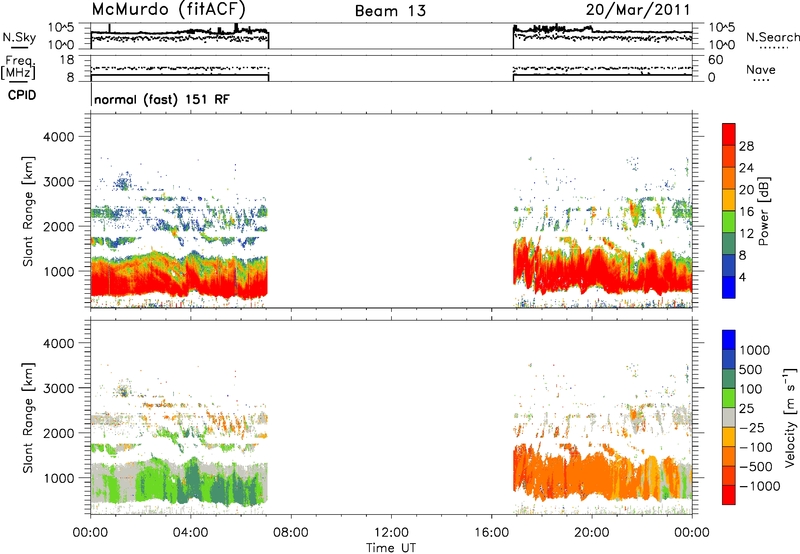
Task: Click the gray segment of velocity colorbar
Action: (x=729, y=417)
